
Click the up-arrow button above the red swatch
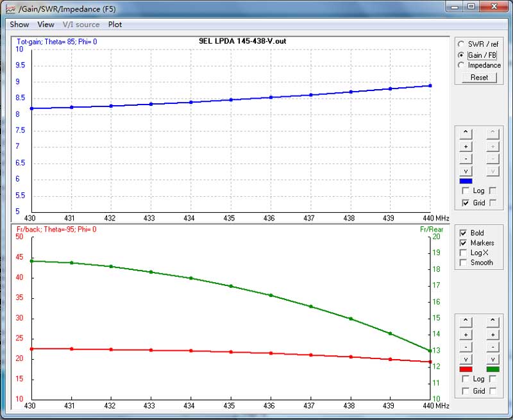(466, 321)
